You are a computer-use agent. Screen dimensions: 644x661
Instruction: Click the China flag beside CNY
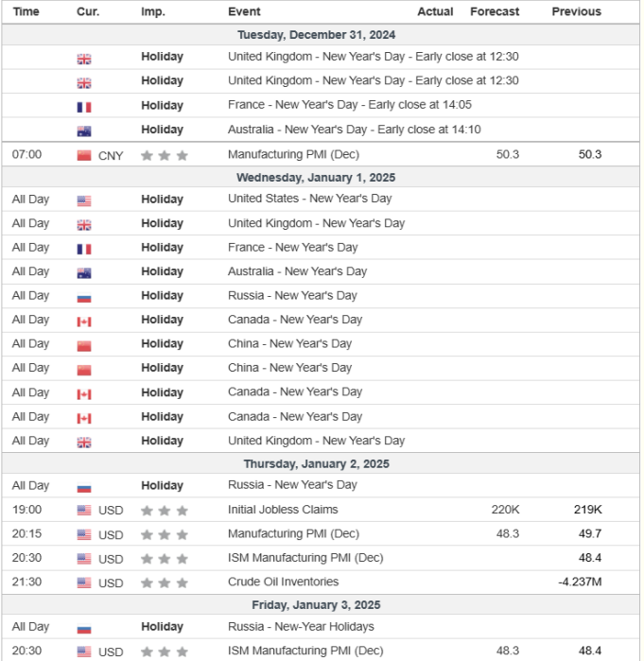pyautogui.click(x=84, y=155)
